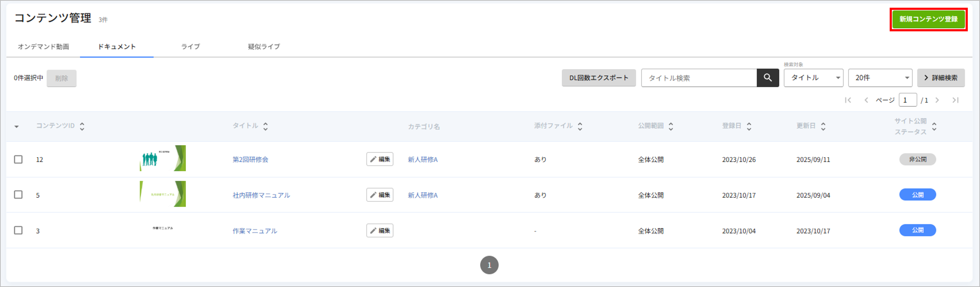The image size is (980, 287).
Task: Open 作業マニュアル title link
Action: coord(255,231)
